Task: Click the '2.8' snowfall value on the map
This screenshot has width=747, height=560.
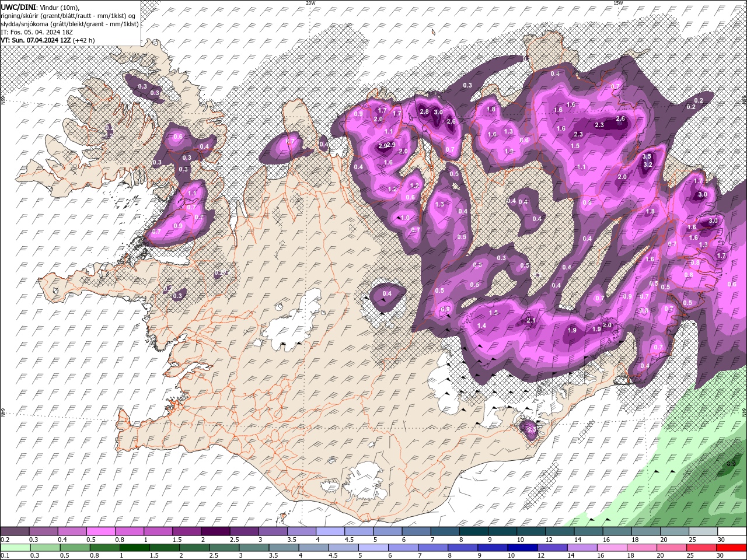Action: tap(424, 111)
